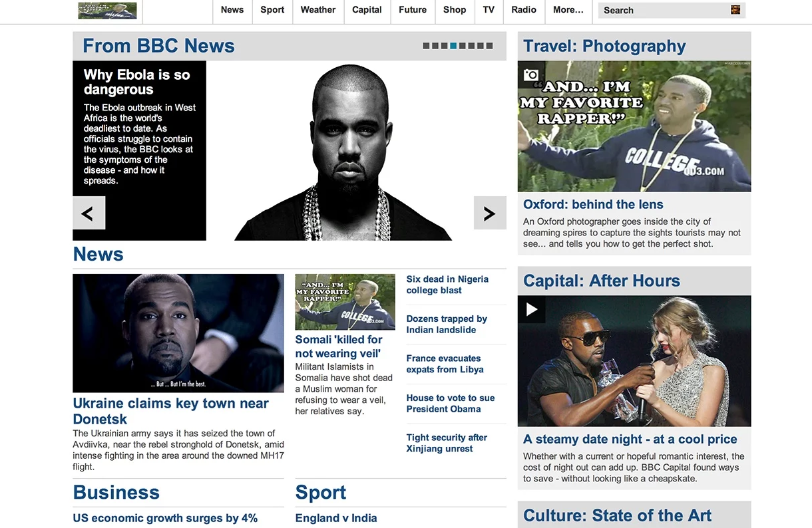
Task: Go to the previous carousel story arrow
Action: (x=89, y=213)
